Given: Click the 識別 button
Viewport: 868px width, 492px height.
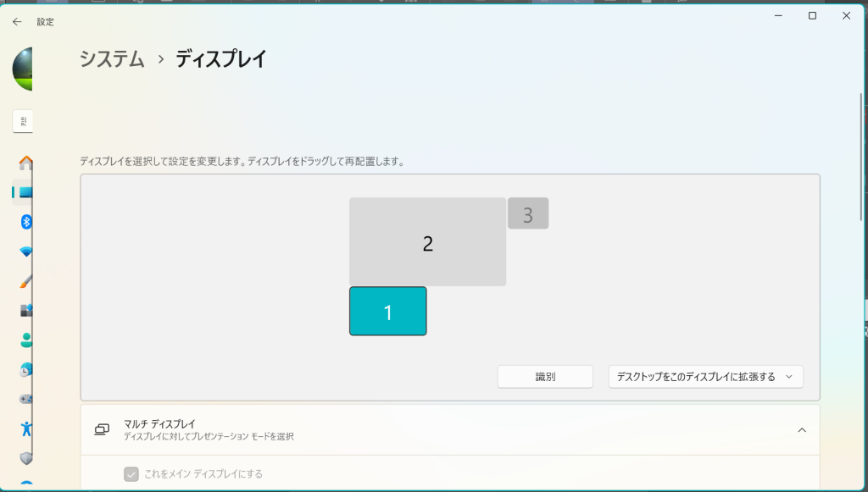Looking at the screenshot, I should [x=545, y=377].
